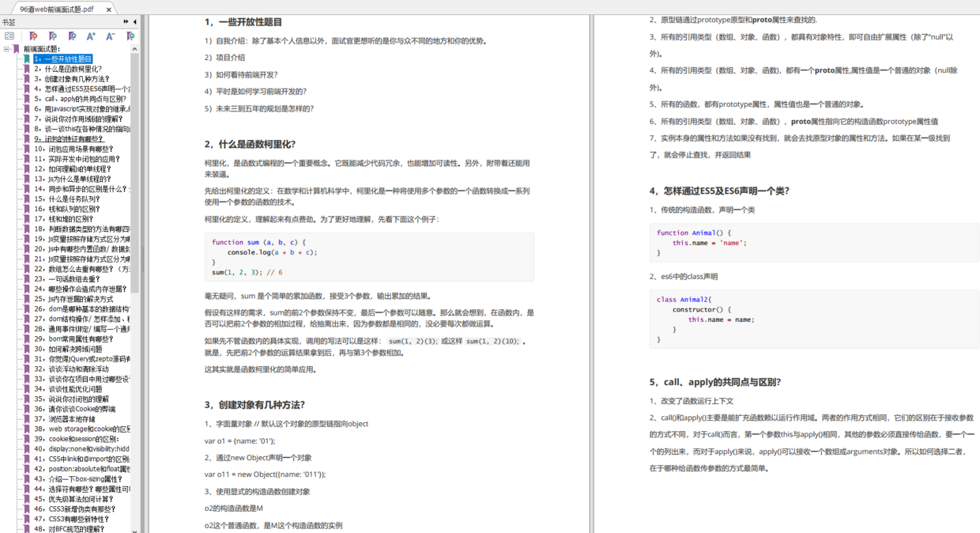Collapse the 前端面试题 bookmark tree root
This screenshot has width=980, height=533.
(x=6, y=49)
